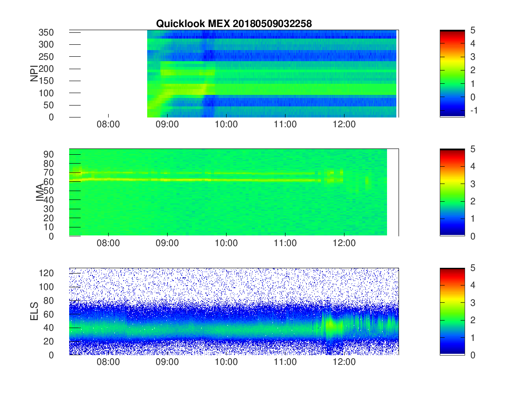Click the 2 label on IMA color bar
The image size is (532, 399).
[473, 201]
